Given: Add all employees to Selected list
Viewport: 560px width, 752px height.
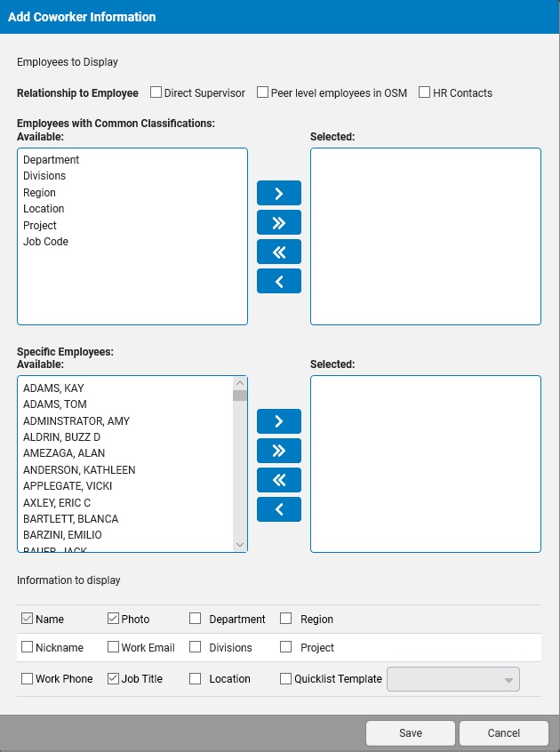Looking at the screenshot, I should point(279,451).
